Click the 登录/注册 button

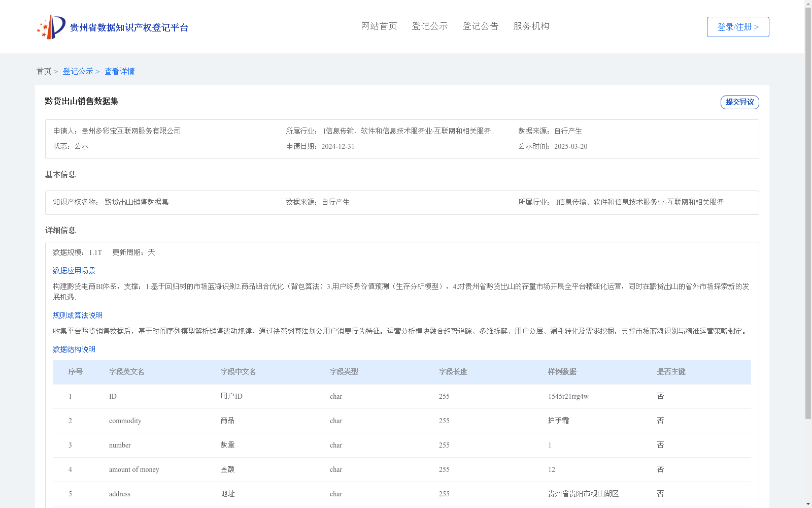738,27
